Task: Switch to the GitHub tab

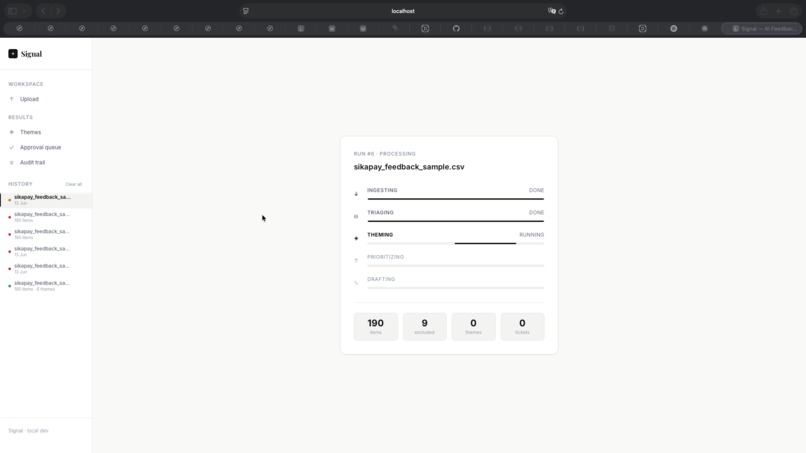Action: click(x=456, y=29)
